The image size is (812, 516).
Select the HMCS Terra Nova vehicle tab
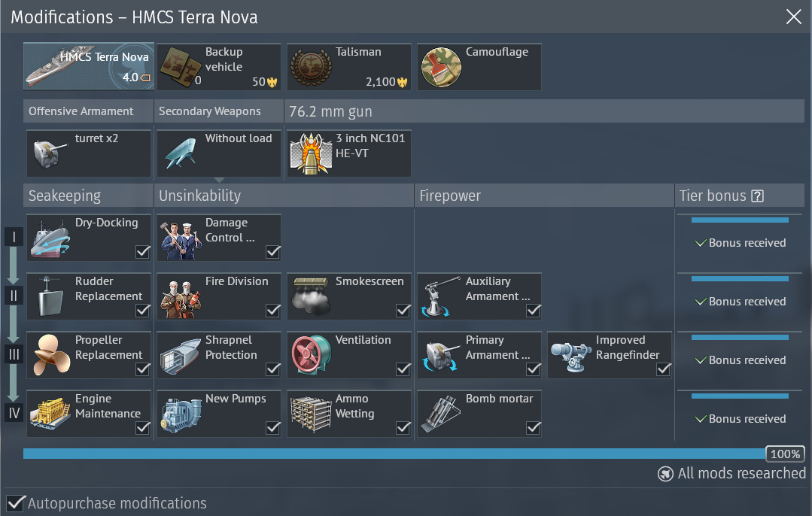89,66
